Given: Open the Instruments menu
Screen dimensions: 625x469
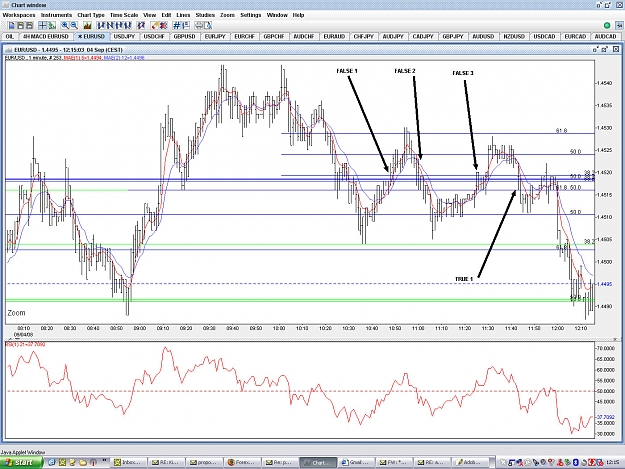Looking at the screenshot, I should 56,15.
